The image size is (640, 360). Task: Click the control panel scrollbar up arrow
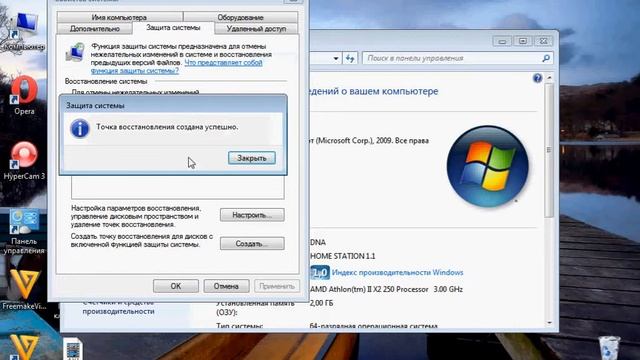pos(549,78)
